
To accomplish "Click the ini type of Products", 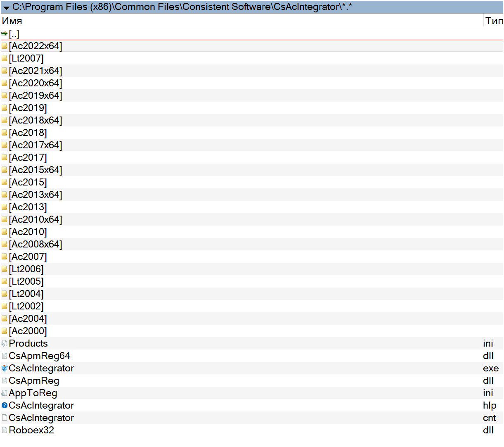I will click(x=488, y=343).
